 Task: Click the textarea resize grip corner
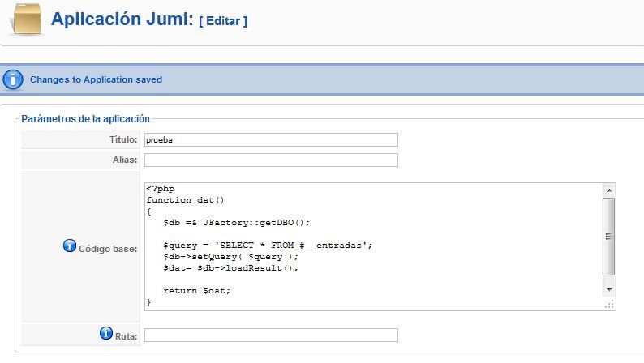pyautogui.click(x=609, y=304)
